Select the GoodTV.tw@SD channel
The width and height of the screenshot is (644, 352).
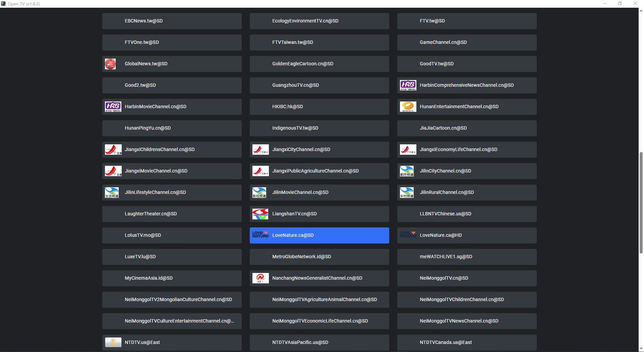[x=467, y=64]
